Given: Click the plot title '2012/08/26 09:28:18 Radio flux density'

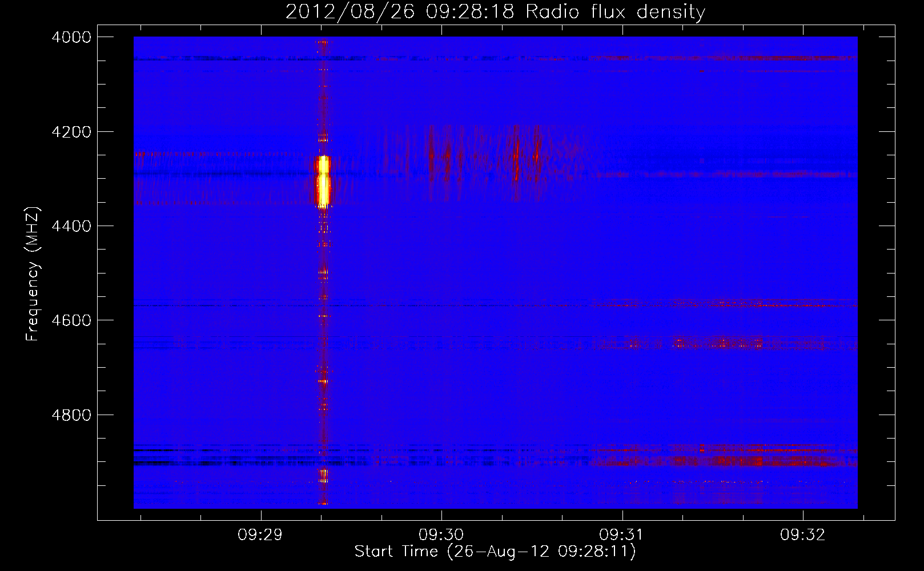Looking at the screenshot, I should 495,11.
